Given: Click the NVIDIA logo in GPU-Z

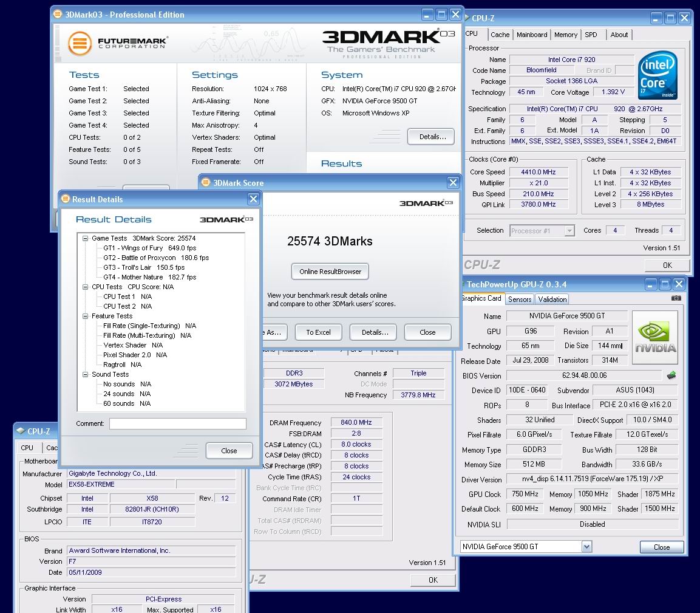Looking at the screenshot, I should point(655,337).
